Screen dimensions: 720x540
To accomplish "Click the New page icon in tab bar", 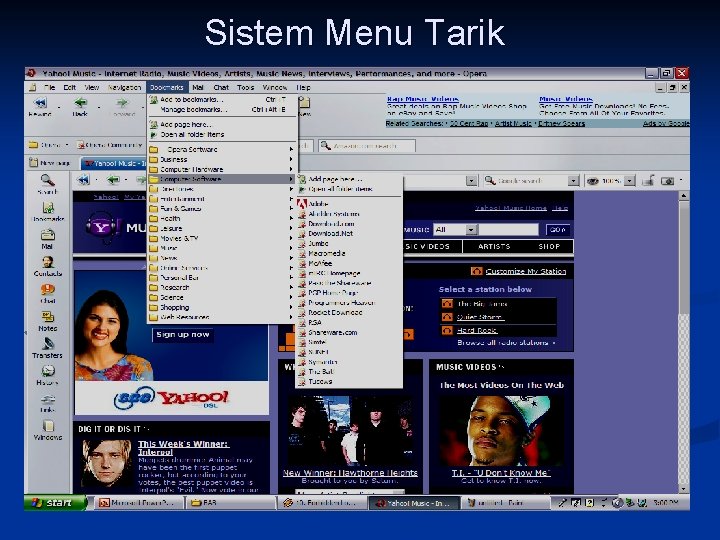I will (x=33, y=163).
